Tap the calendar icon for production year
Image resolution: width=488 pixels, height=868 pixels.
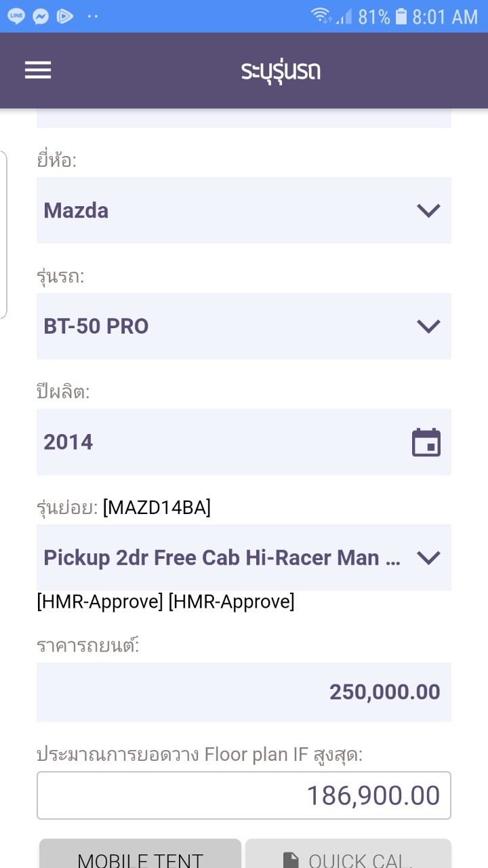(x=426, y=443)
